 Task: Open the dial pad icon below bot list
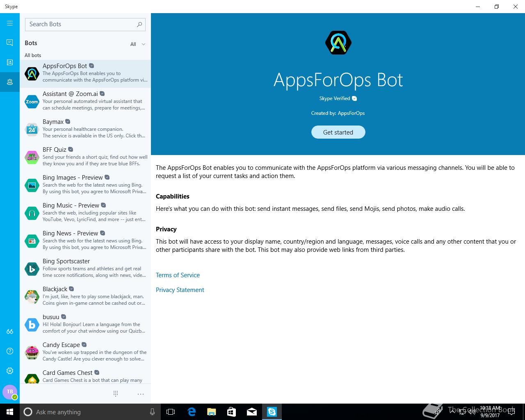coord(116,394)
